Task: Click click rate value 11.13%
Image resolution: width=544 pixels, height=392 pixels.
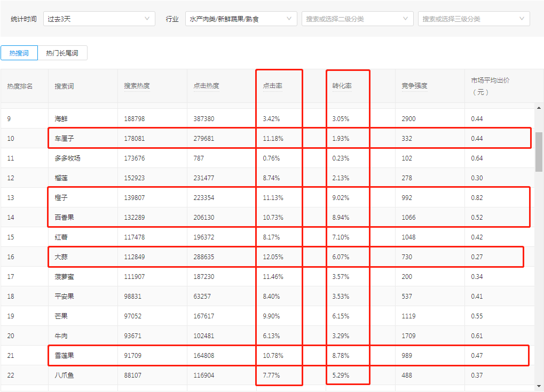Action: click(273, 198)
